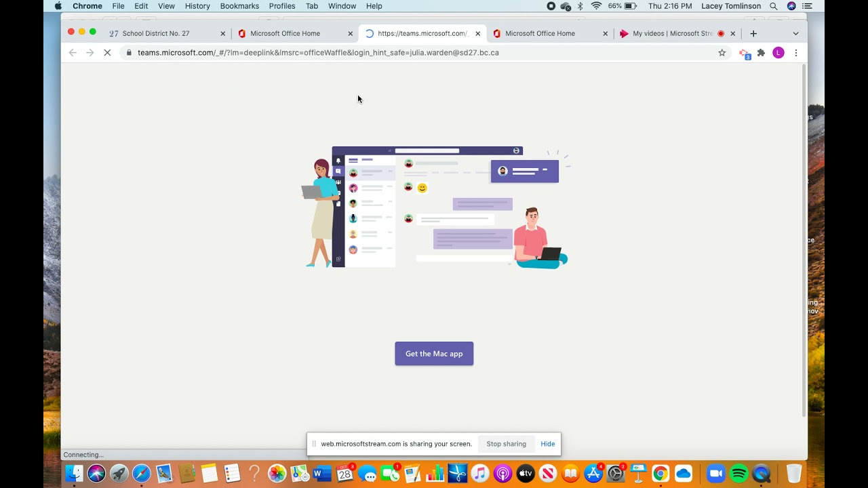Focus the address bar with Teams URL
This screenshot has height=488, width=868.
(426, 53)
